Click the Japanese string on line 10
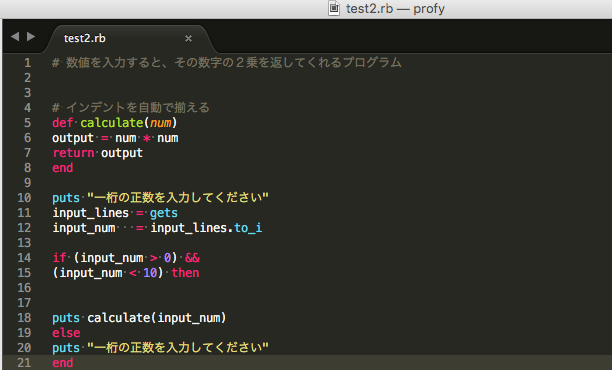 point(178,197)
